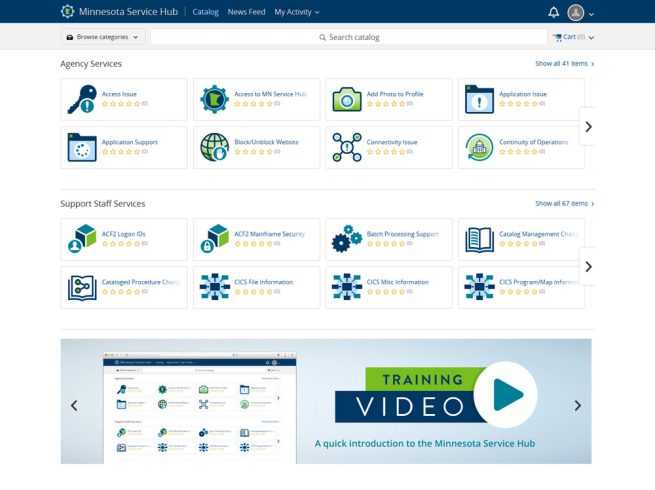The width and height of the screenshot is (655, 490).
Task: Open the user avatar menu
Action: tap(576, 13)
